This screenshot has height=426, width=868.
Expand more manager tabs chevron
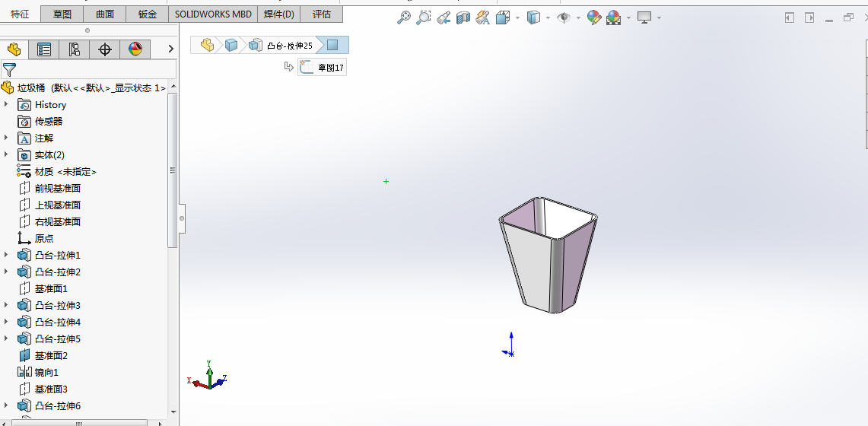point(170,49)
